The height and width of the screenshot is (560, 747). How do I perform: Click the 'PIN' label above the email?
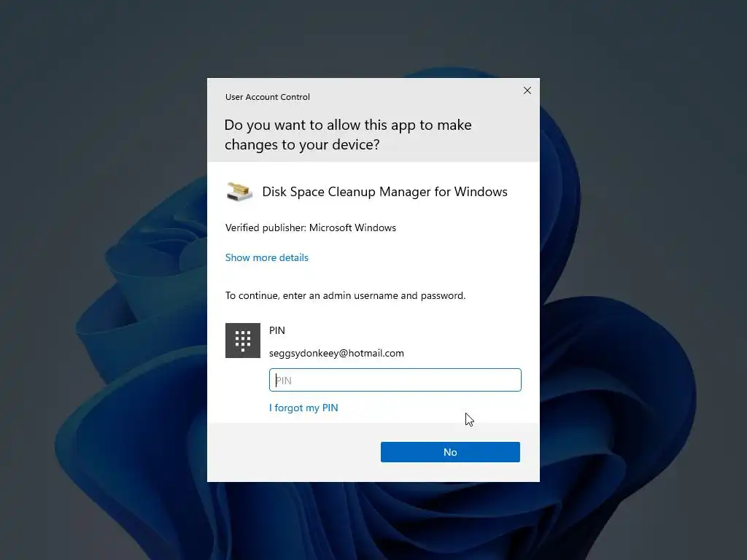click(276, 330)
